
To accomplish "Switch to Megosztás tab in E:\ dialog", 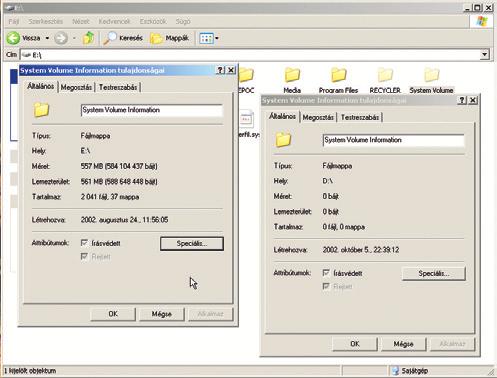I will click(x=76, y=87).
